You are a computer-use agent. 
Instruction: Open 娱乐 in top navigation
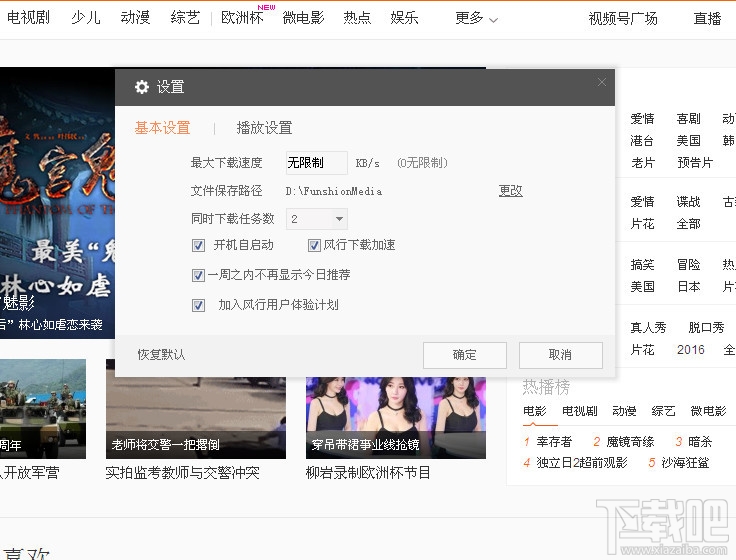[x=404, y=17]
